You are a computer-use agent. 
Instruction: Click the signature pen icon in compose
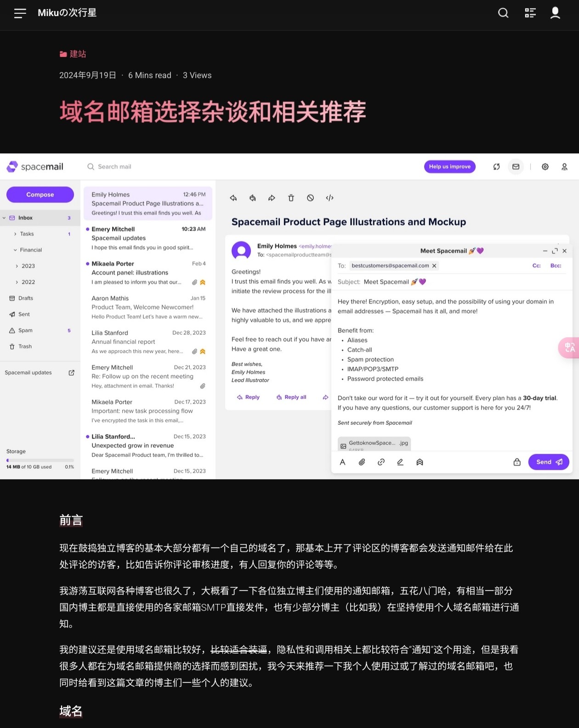point(400,462)
